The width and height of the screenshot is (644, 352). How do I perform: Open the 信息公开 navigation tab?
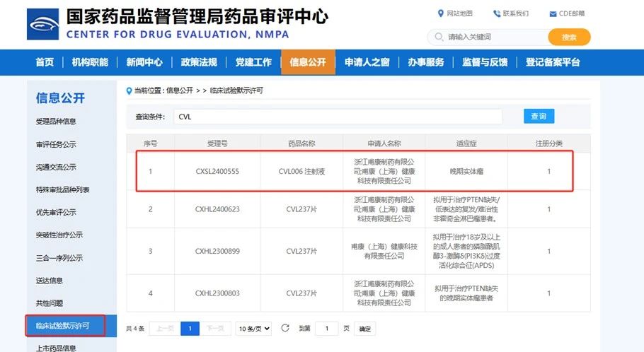[x=308, y=62]
